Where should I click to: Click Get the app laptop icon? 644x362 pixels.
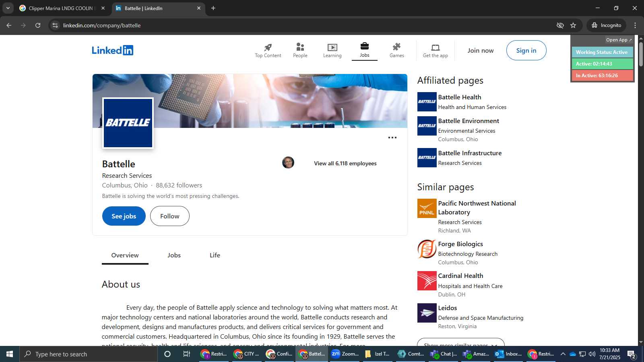tap(435, 47)
